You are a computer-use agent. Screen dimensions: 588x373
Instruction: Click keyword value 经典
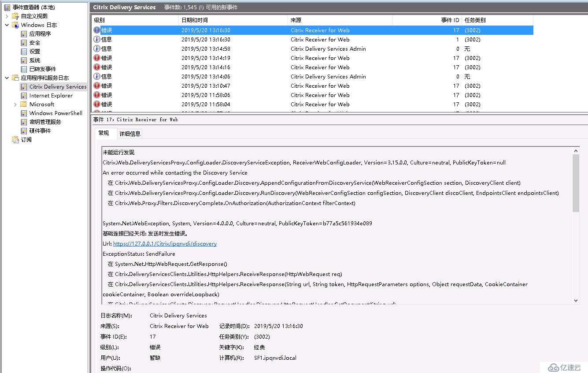(x=259, y=347)
